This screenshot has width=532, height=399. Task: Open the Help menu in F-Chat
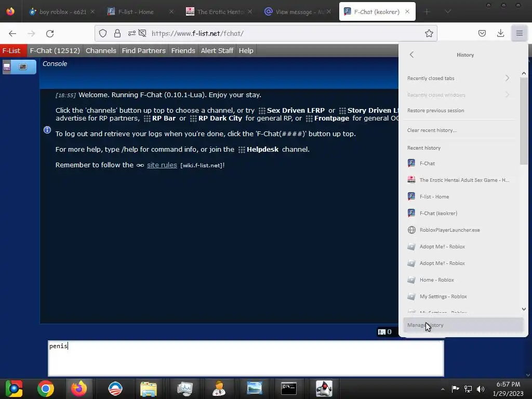click(246, 50)
